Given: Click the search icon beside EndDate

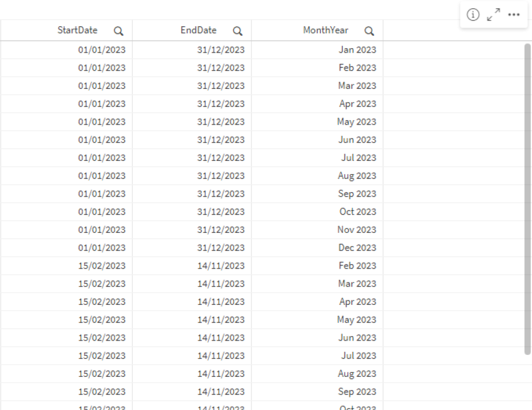Looking at the screenshot, I should [x=237, y=31].
